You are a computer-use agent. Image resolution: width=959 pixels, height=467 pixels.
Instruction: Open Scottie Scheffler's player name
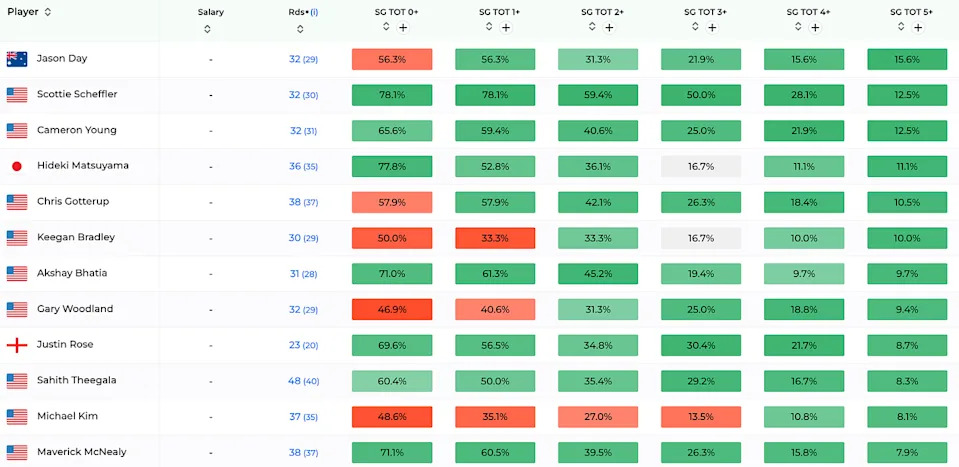click(x=77, y=94)
